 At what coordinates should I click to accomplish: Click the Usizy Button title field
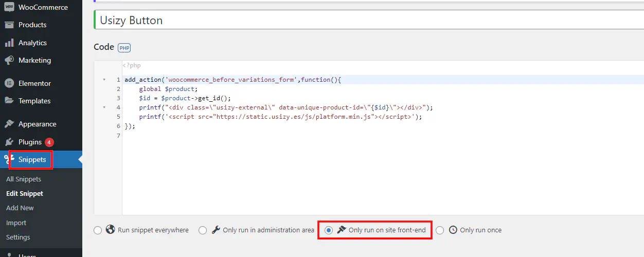pyautogui.click(x=360, y=21)
